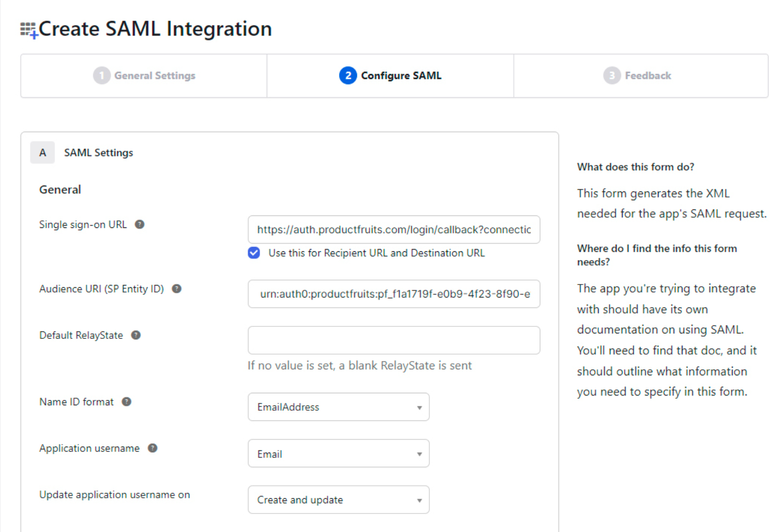781x532 pixels.
Task: Click the section A badge of SAML Settings
Action: pos(42,153)
